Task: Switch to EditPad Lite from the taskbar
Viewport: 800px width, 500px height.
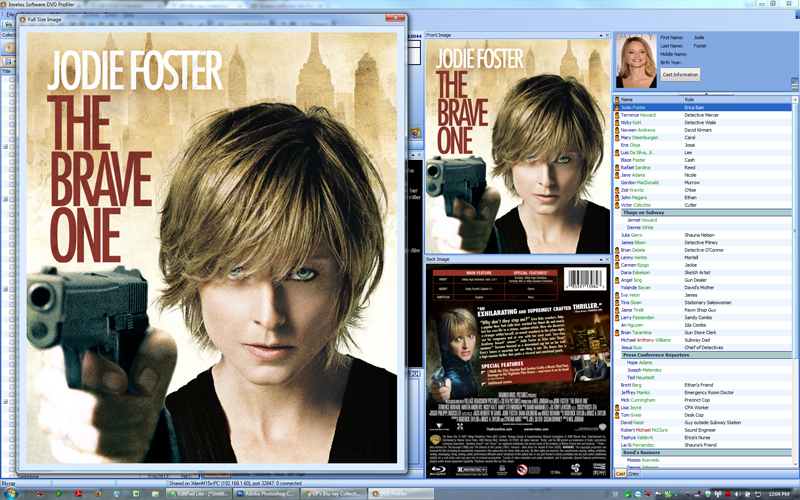Action: click(199, 494)
